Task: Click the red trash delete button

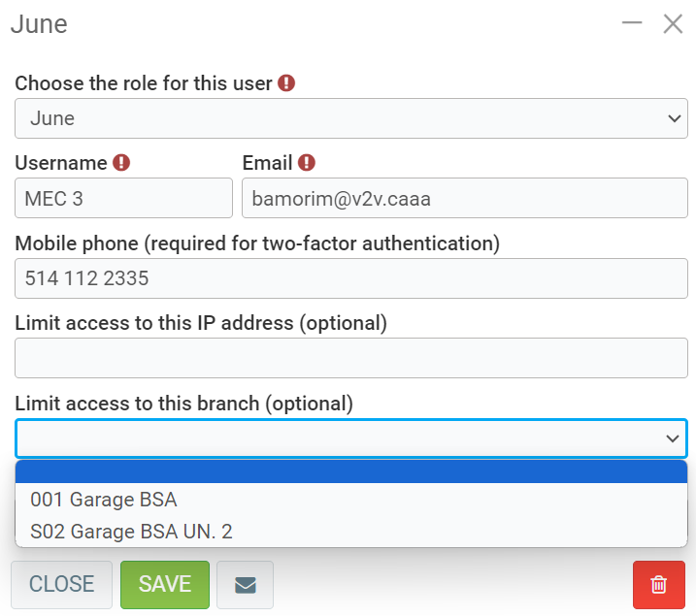Action: pos(658,585)
